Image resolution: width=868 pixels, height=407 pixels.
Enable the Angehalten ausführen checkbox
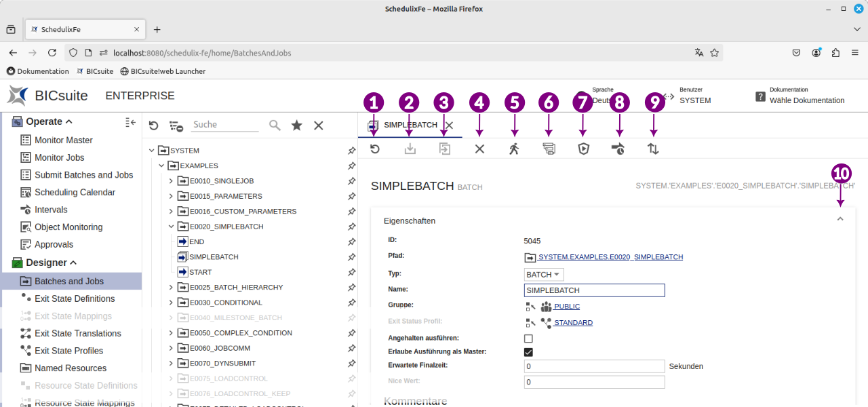coord(528,338)
